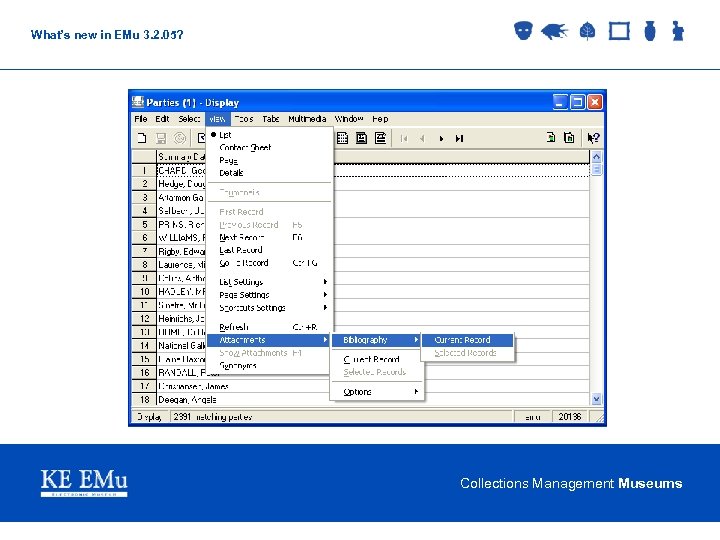Open the Multimedia menu

click(x=307, y=119)
